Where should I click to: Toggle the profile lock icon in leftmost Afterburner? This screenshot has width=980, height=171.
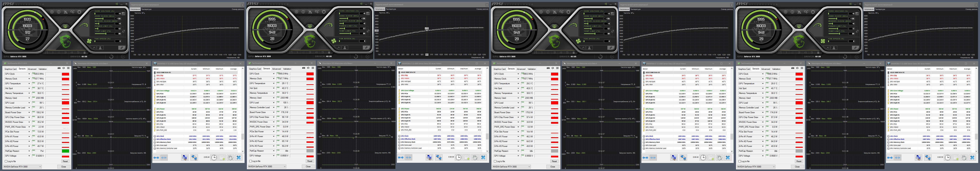point(85,52)
